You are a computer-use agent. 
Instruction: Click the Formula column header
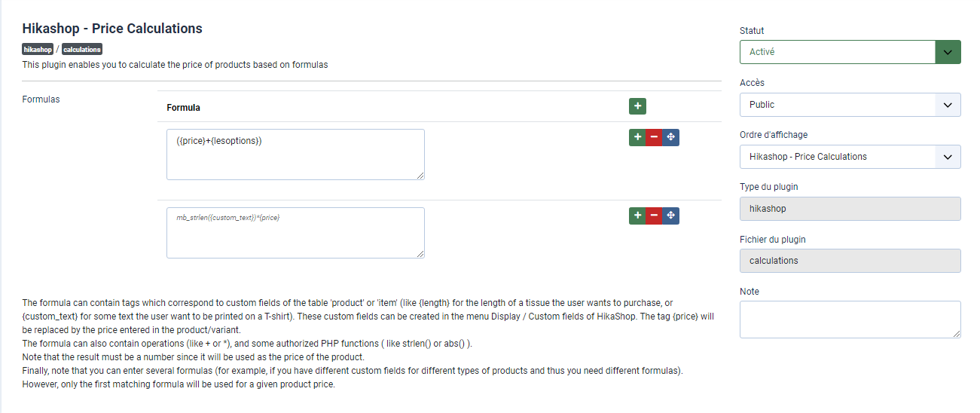[x=183, y=108]
